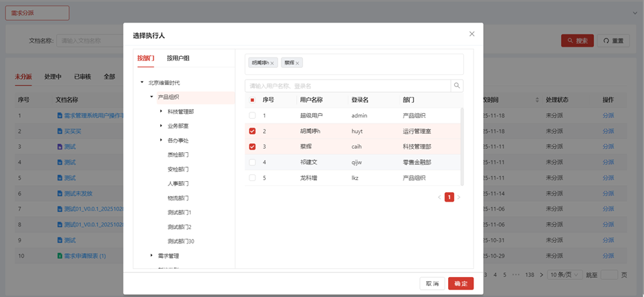This screenshot has height=297, width=644.
Task: Click the previous page arrow in dialog pagination
Action: (x=439, y=198)
